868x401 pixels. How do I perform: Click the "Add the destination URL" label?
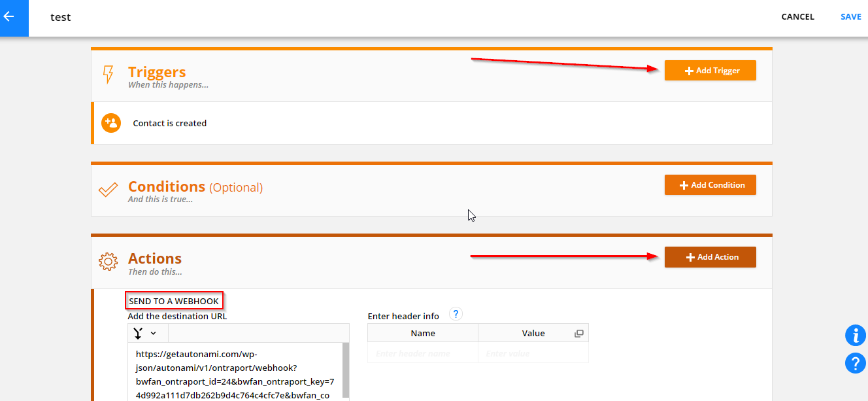(177, 316)
